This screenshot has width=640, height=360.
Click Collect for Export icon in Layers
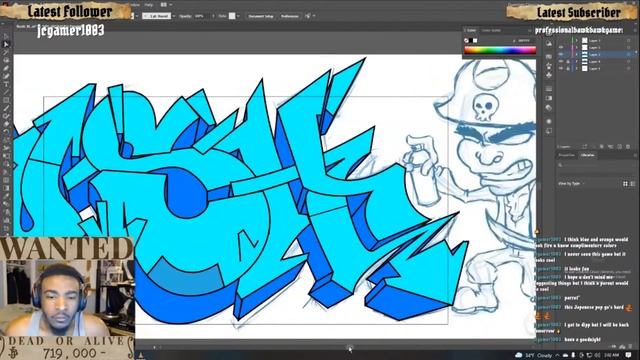point(585,147)
